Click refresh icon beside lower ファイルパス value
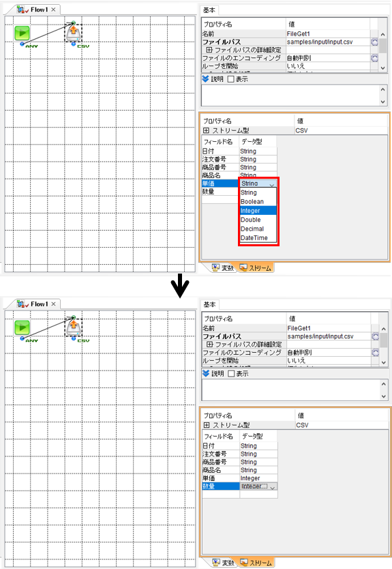The height and width of the screenshot is (569, 392). tap(375, 337)
